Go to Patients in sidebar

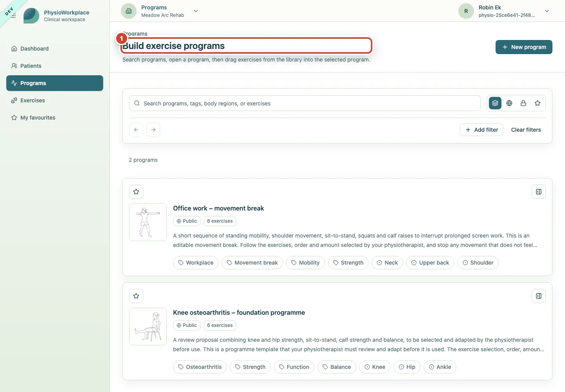click(55, 66)
